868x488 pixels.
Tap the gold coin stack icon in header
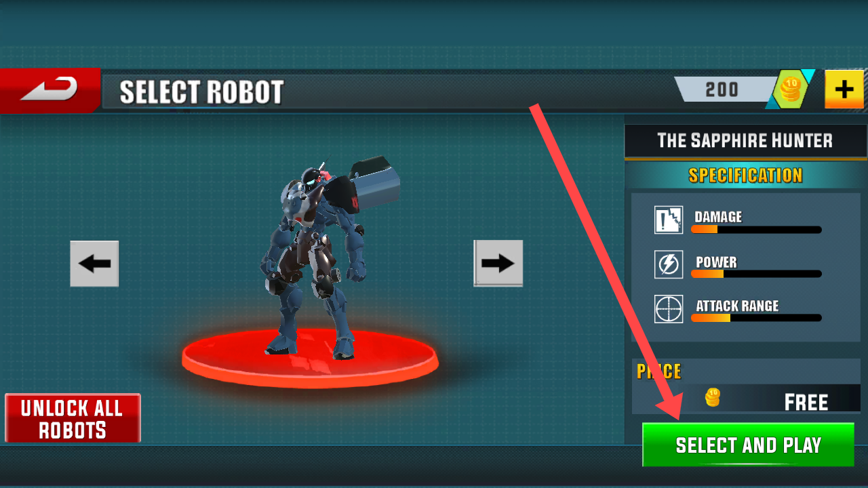(x=791, y=89)
